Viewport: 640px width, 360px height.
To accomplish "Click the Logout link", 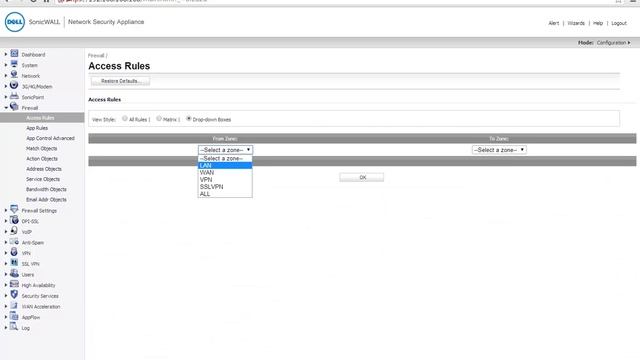I will coord(619,23).
